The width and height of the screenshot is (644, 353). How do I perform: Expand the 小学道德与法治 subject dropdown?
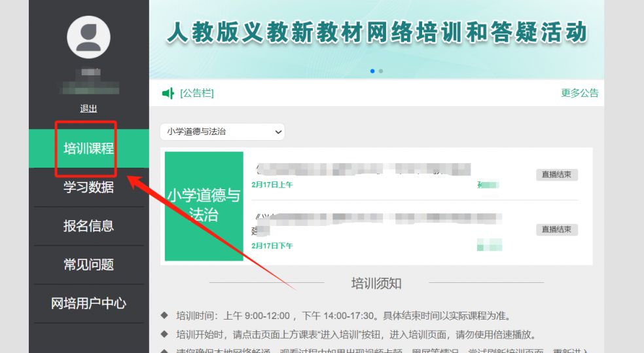pos(223,132)
